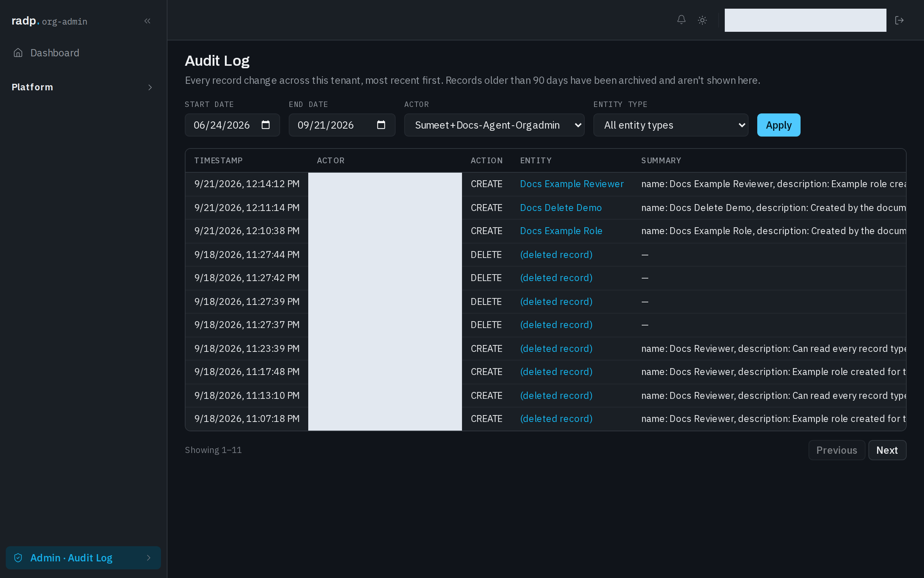Click DELETE action at 11:27:37 PM row
The image size is (924, 578).
point(486,324)
